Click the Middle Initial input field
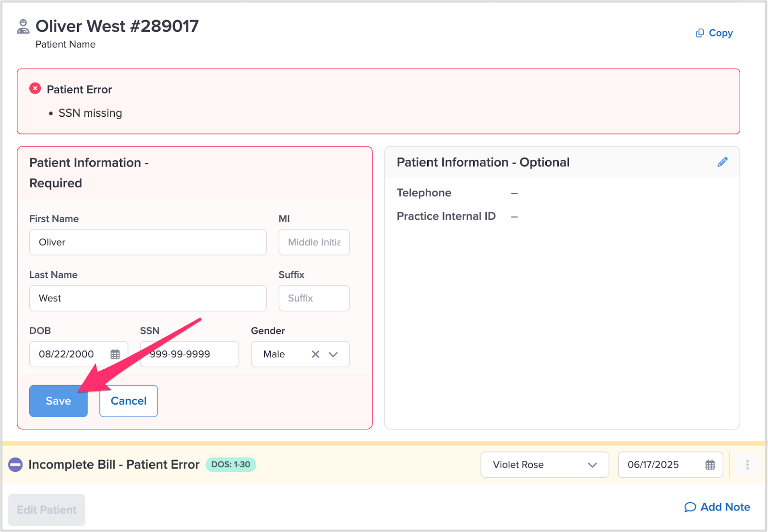 [x=314, y=242]
